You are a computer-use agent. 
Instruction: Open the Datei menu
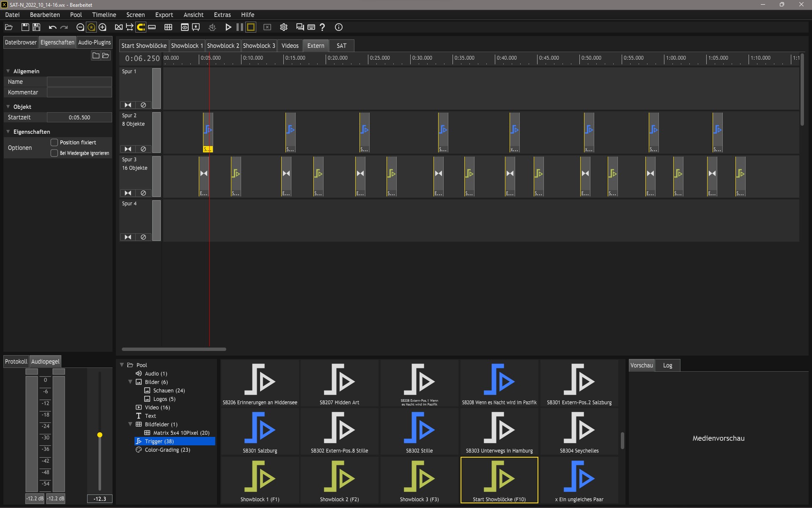pos(12,15)
